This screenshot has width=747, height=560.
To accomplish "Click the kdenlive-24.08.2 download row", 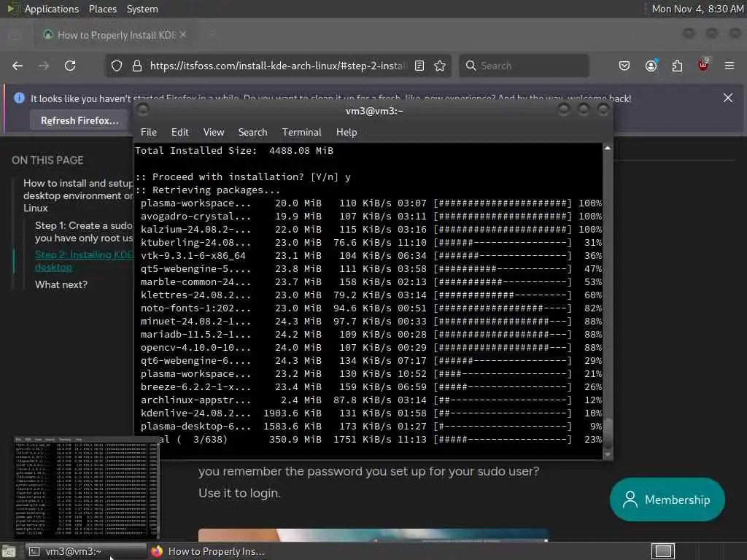I will point(369,413).
